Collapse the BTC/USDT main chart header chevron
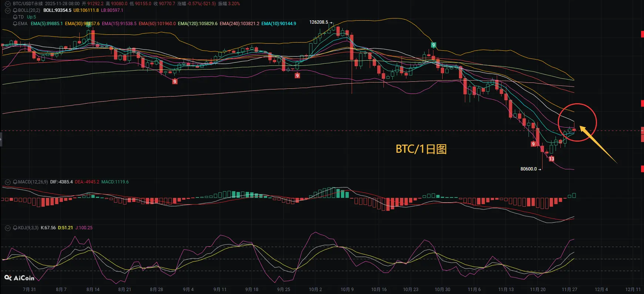The height and width of the screenshot is (294, 644). (x=7, y=4)
